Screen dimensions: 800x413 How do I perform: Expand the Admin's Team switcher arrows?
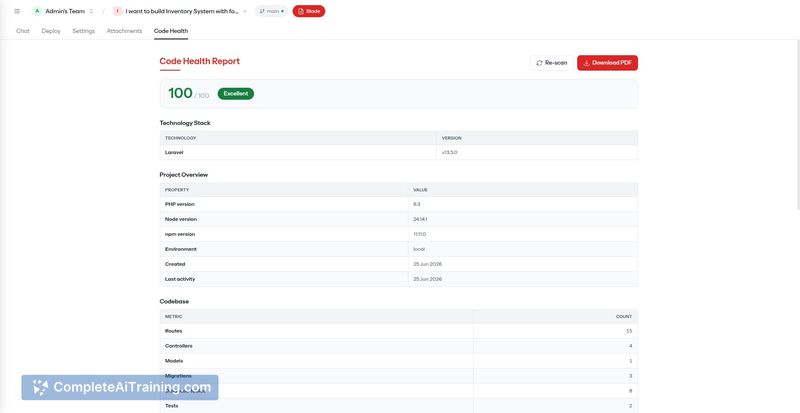[91, 11]
